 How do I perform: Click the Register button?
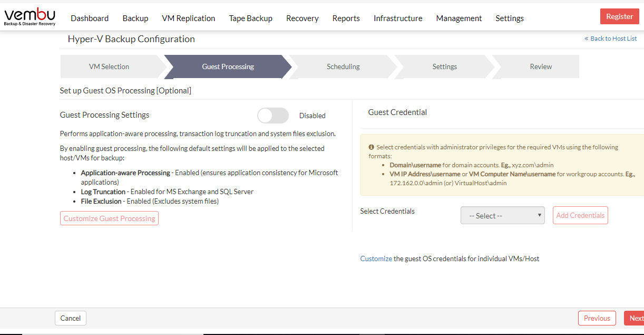tap(620, 16)
